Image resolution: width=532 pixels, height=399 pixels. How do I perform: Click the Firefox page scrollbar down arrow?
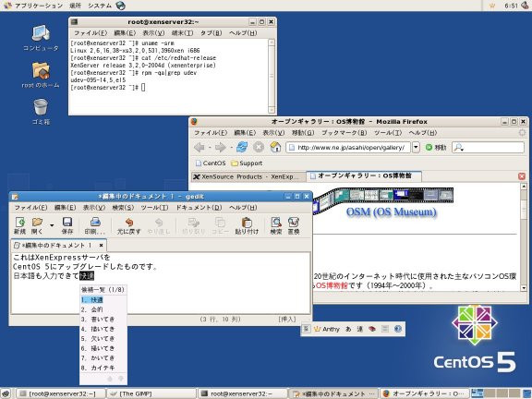524,288
